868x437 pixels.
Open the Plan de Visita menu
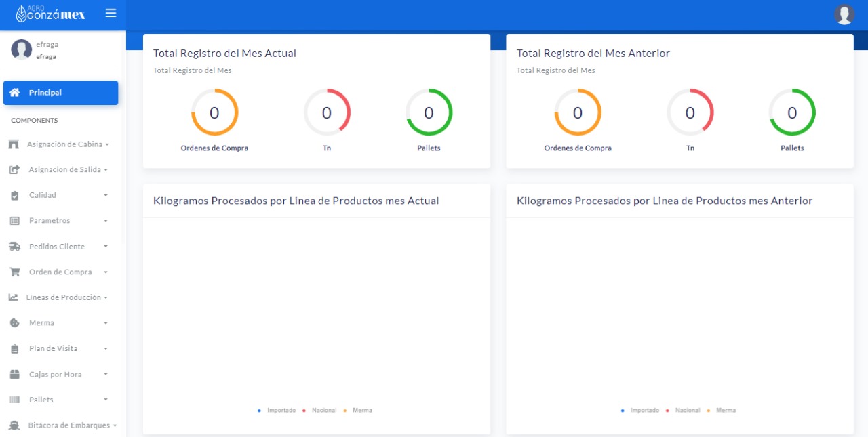[54, 349]
